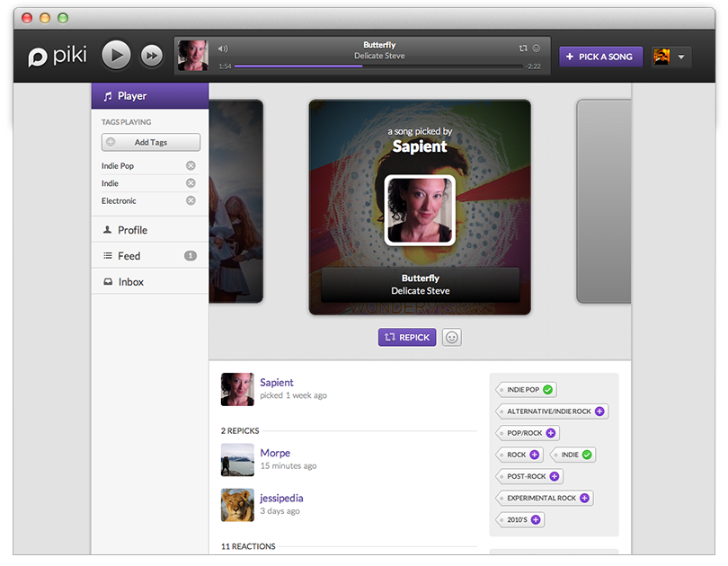Remove the Electronic tag from playing tags
The height and width of the screenshot is (566, 728).
click(x=191, y=200)
